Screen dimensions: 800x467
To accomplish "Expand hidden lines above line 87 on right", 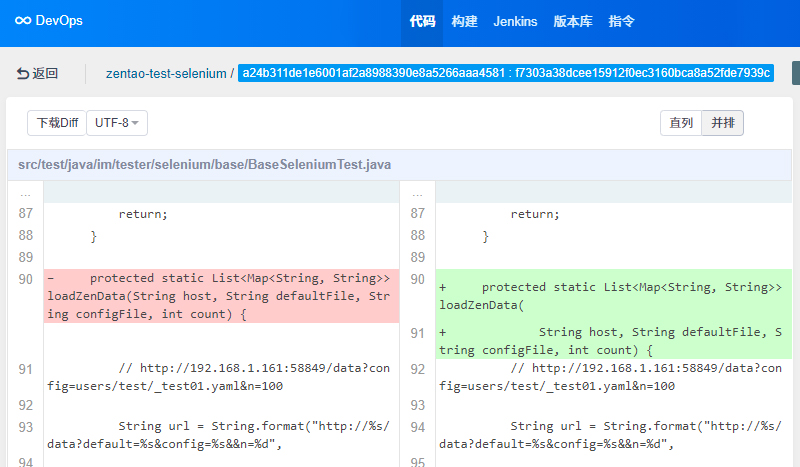I will (417, 192).
